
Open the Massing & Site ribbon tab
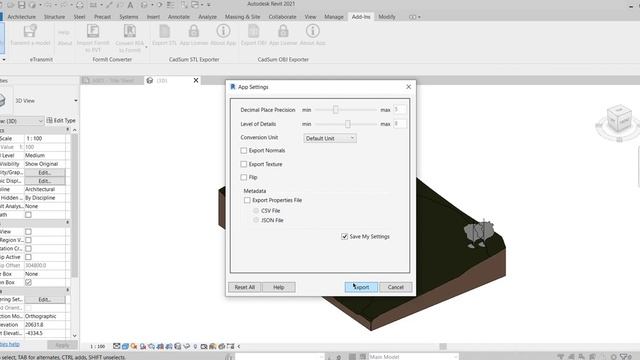242,17
